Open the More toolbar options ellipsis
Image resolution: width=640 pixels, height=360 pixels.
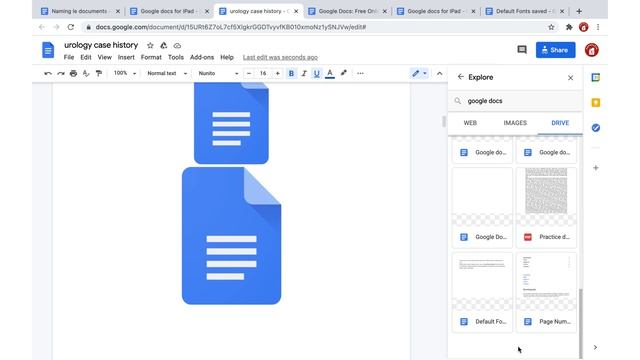(x=360, y=73)
